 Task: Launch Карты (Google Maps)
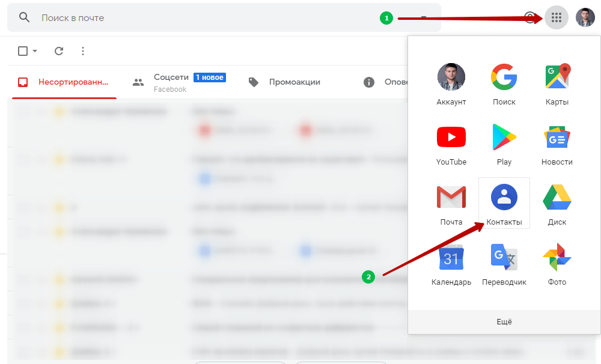click(x=557, y=85)
